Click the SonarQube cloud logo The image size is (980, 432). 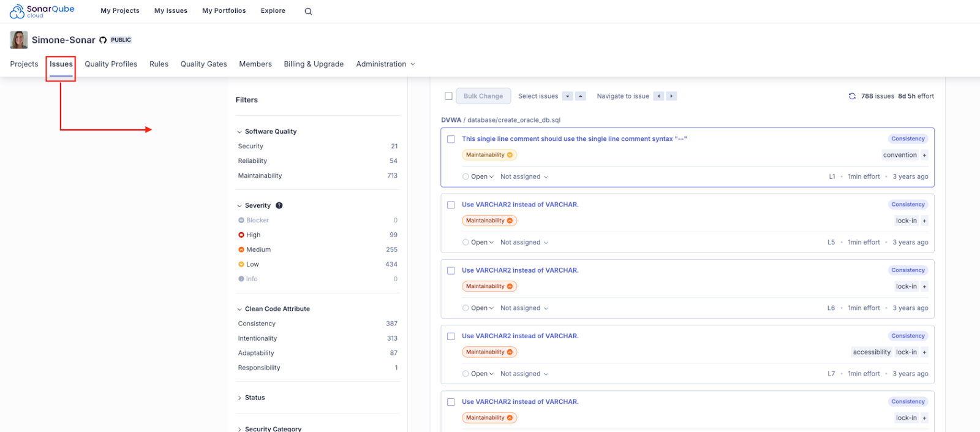(x=42, y=11)
